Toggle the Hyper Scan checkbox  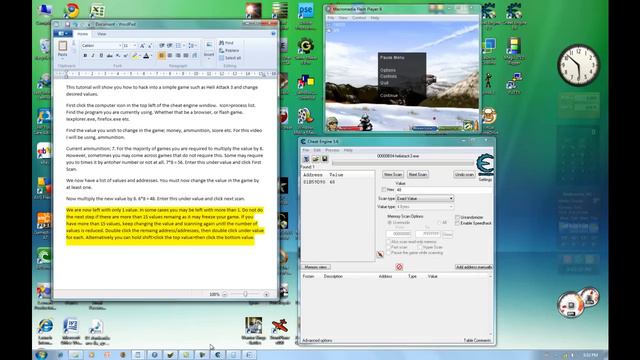tap(420, 247)
